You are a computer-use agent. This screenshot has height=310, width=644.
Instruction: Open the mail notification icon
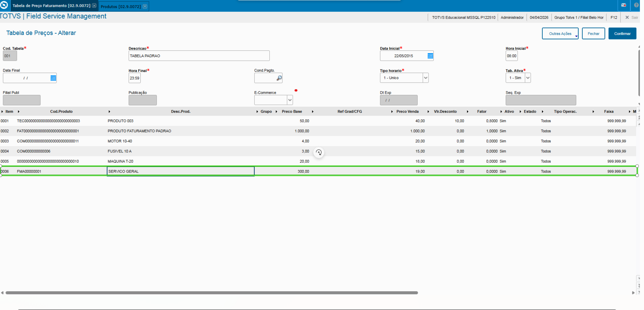click(x=623, y=5)
